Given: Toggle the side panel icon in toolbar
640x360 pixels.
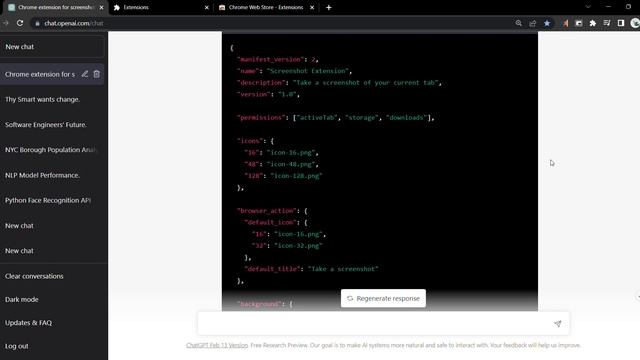Looking at the screenshot, I should point(621,23).
